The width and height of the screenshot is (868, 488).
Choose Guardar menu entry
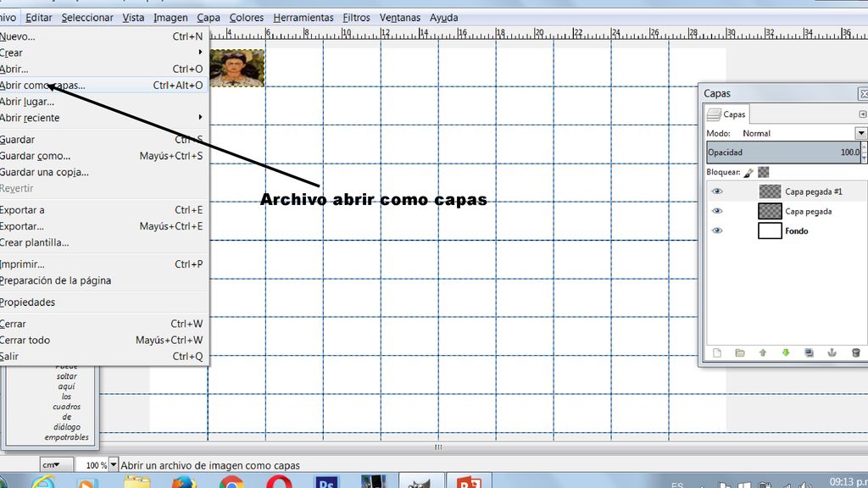pyautogui.click(x=103, y=140)
